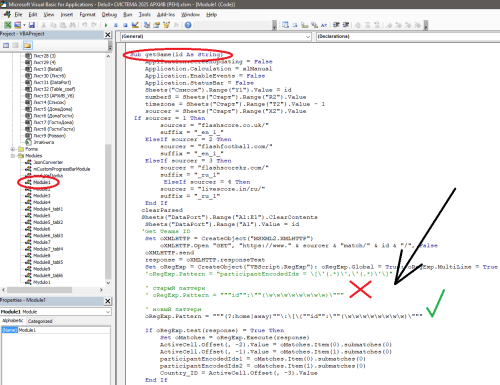Close the Project - VBAProject pane
This screenshot has height=385, width=500.
click(108, 35)
